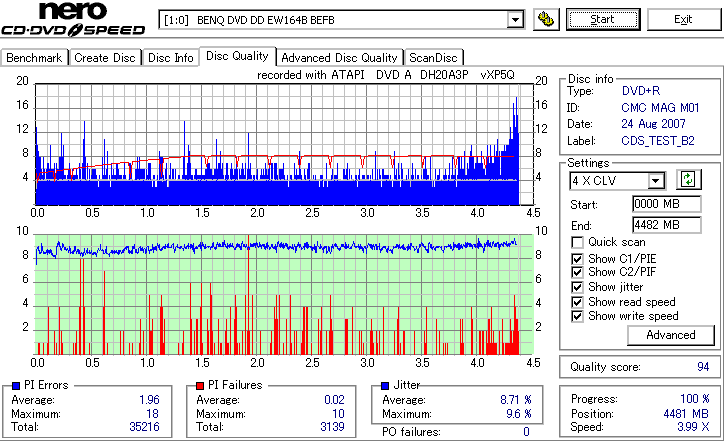Click the Progress value 100 %
The height and width of the screenshot is (441, 724).
tap(694, 399)
